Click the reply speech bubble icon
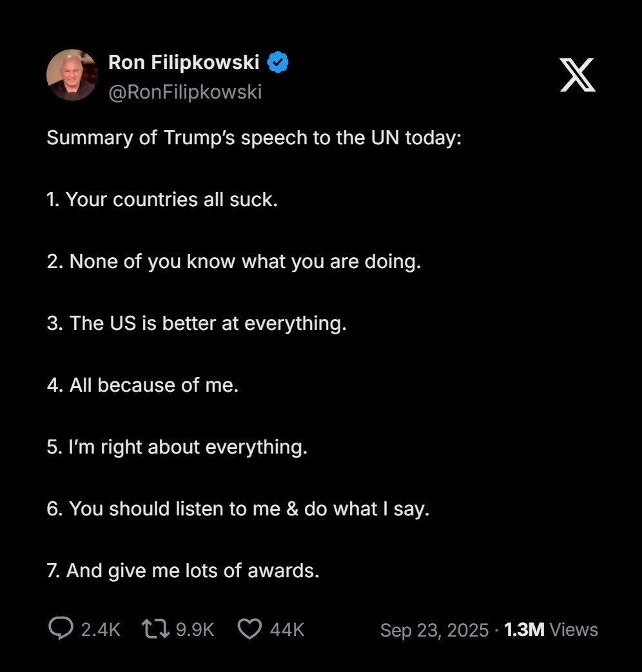The width and height of the screenshot is (642, 672). click(61, 629)
